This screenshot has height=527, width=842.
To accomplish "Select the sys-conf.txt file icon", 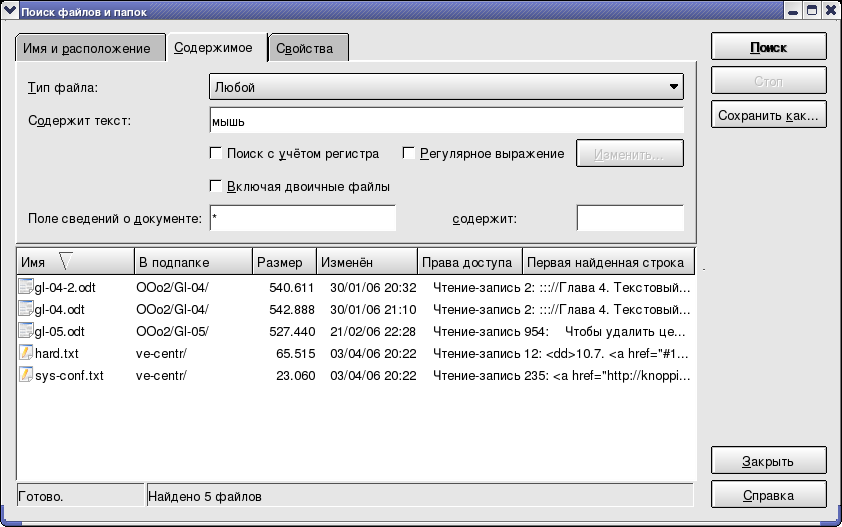I will pyautogui.click(x=26, y=375).
